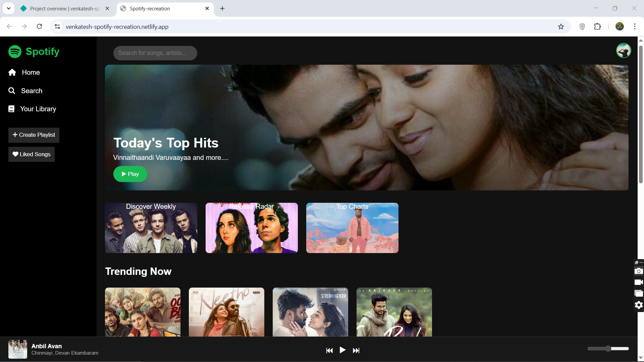Viewport: 644px width, 362px height.
Task: Click the Spotify logo icon
Action: pyautogui.click(x=15, y=52)
